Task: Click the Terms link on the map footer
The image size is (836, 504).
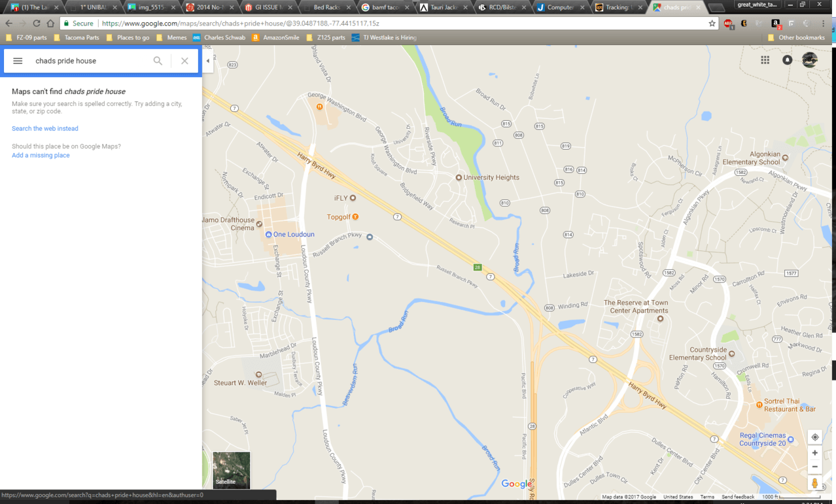Action: click(x=707, y=497)
